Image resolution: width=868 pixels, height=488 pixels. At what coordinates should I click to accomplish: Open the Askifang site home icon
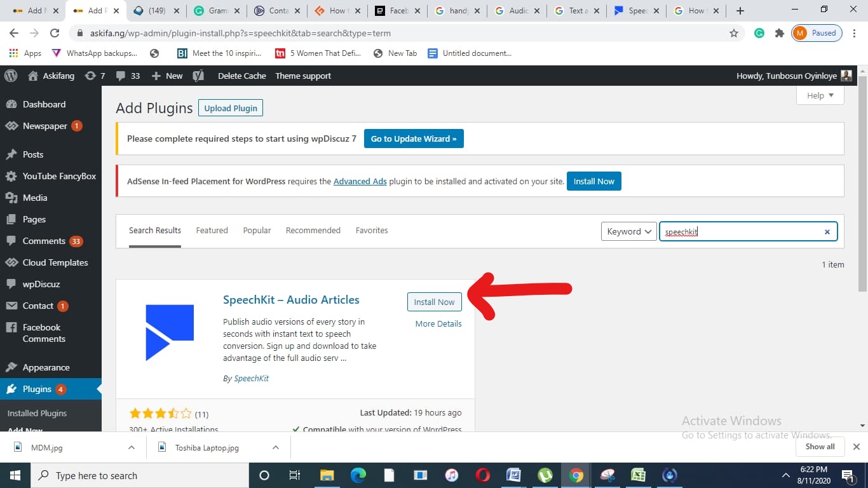point(33,76)
